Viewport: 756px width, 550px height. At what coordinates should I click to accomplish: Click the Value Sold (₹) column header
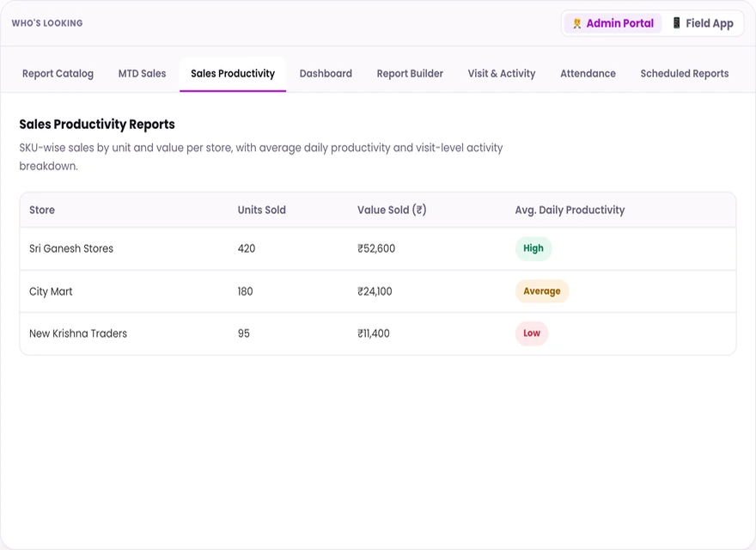pyautogui.click(x=392, y=210)
